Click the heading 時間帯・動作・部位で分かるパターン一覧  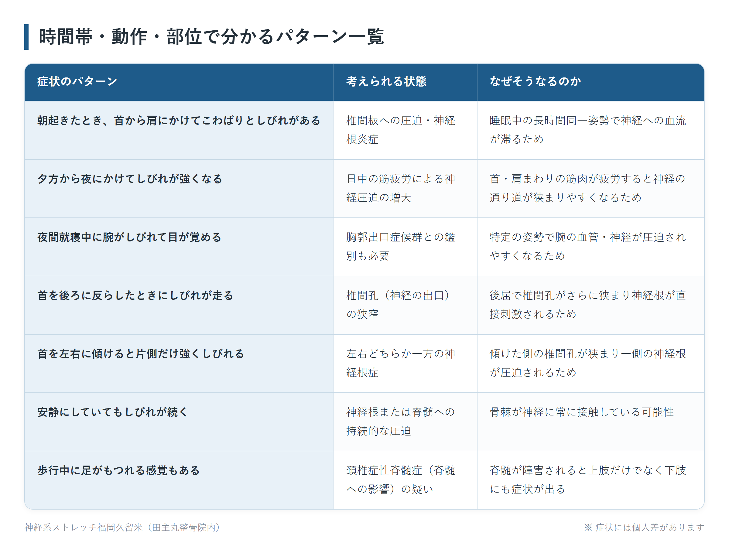(x=211, y=37)
